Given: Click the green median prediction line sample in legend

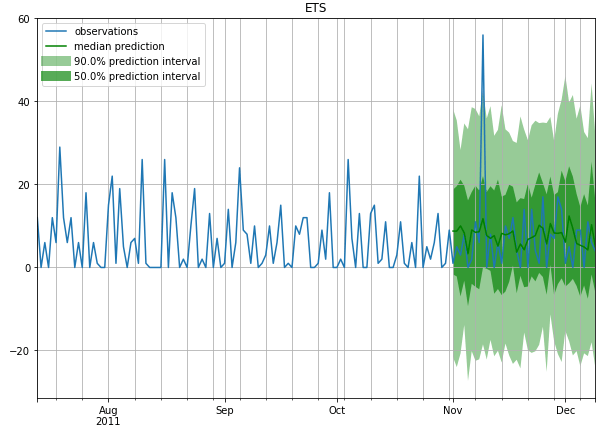Looking at the screenshot, I should (56, 47).
